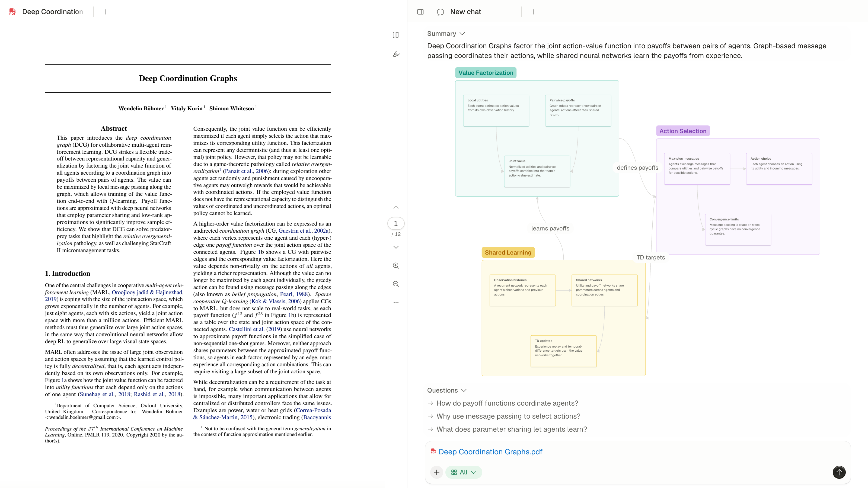Click the page number field showing 1
The width and height of the screenshot is (868, 488).
click(396, 224)
